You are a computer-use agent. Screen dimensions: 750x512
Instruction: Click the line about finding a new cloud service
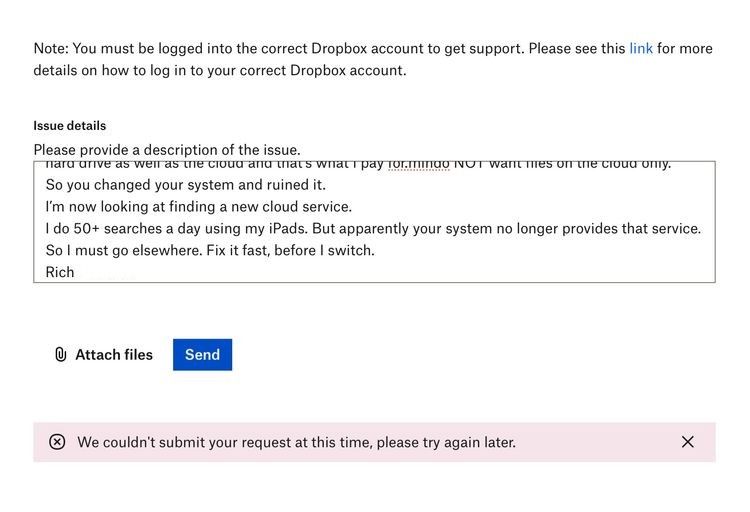click(198, 207)
